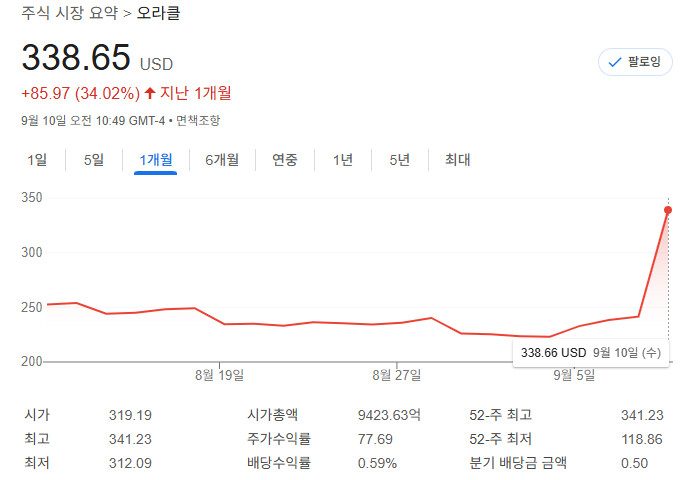
Task: Select the 1일 range tab
Action: tap(37, 160)
